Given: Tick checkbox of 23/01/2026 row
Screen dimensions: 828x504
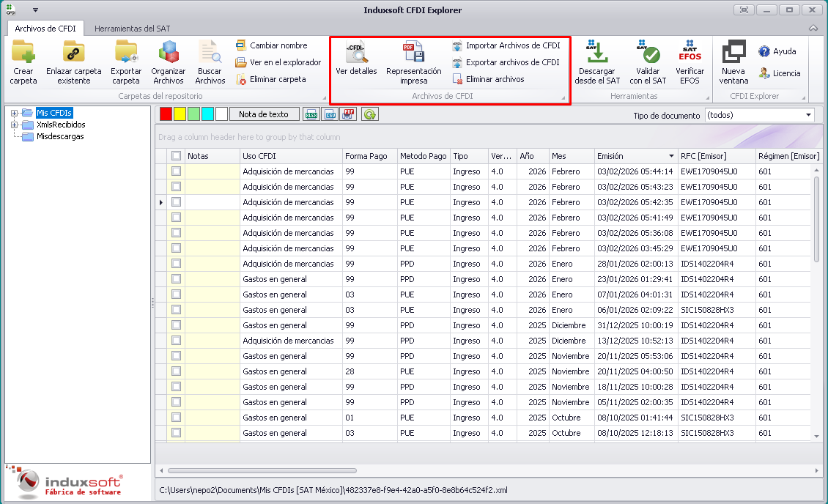Looking at the screenshot, I should pyautogui.click(x=176, y=279).
